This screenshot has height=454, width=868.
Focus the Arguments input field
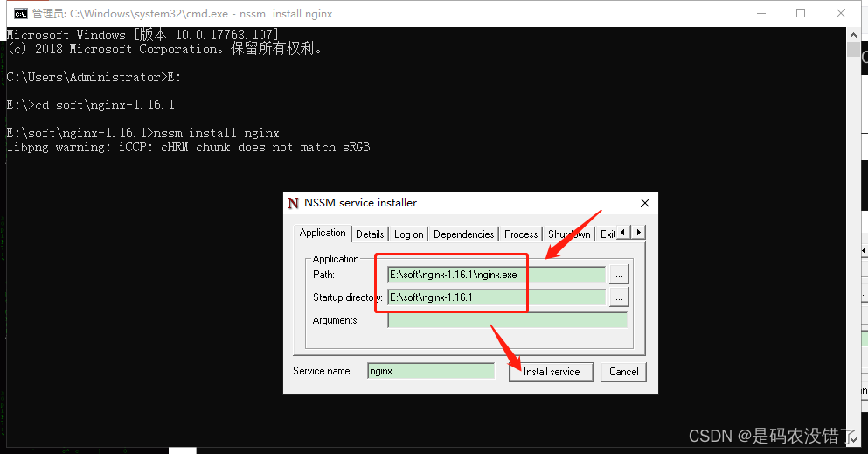point(508,320)
